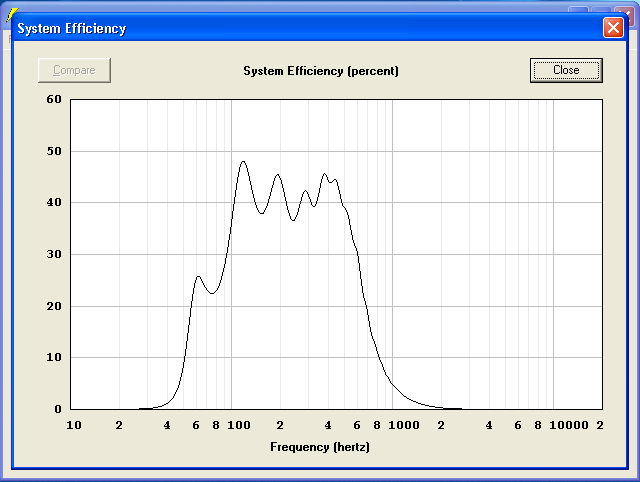Click the 60 label on the vertical axis
The image size is (640, 482).
(x=54, y=99)
